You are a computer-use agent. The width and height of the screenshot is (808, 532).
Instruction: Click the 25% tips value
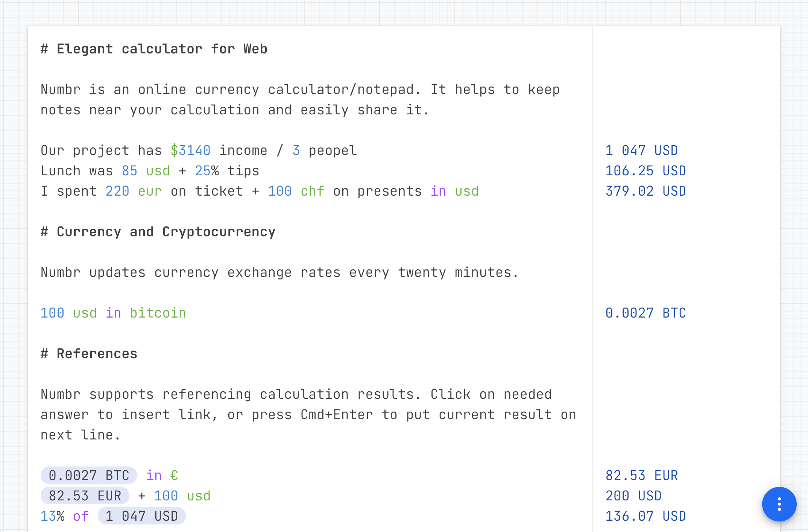click(207, 171)
